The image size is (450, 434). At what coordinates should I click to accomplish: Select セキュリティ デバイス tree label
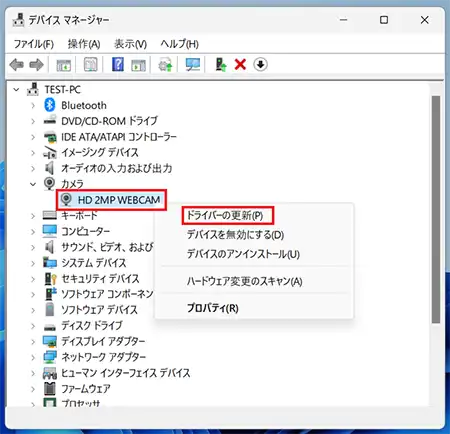point(100,278)
